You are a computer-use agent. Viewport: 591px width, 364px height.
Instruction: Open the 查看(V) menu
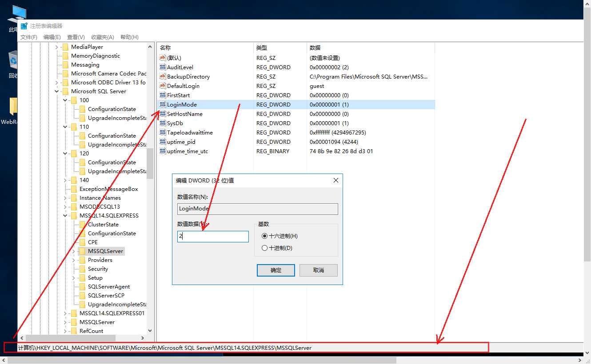click(76, 37)
